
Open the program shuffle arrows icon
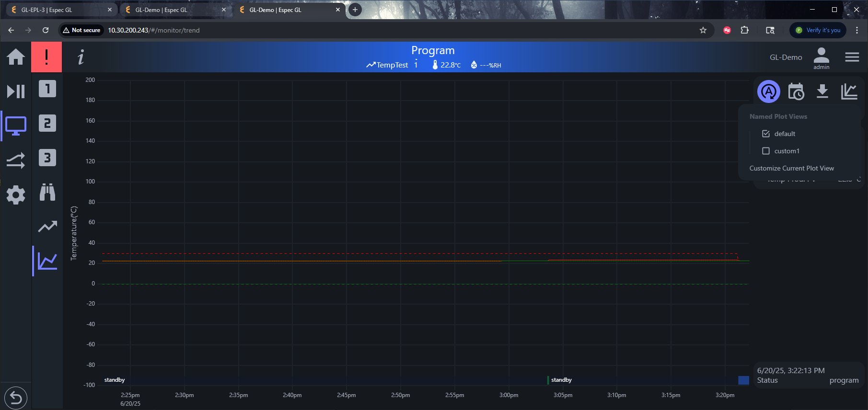pyautogui.click(x=16, y=160)
